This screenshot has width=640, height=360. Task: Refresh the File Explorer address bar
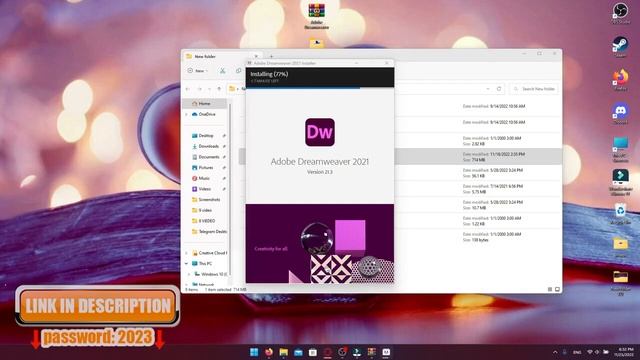coord(499,89)
